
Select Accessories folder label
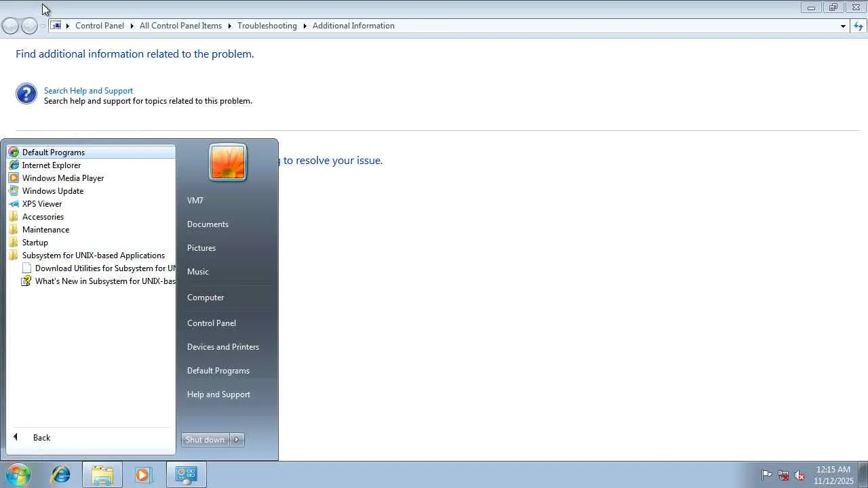click(x=43, y=217)
